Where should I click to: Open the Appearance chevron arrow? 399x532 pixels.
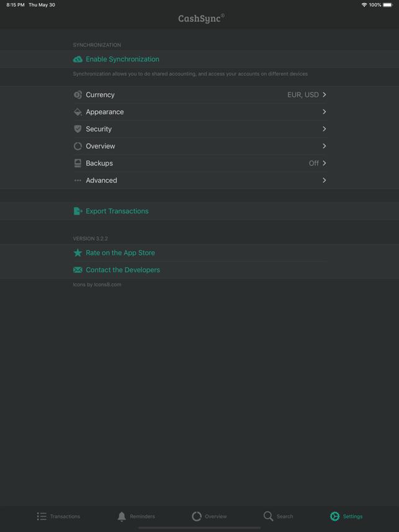pyautogui.click(x=325, y=112)
